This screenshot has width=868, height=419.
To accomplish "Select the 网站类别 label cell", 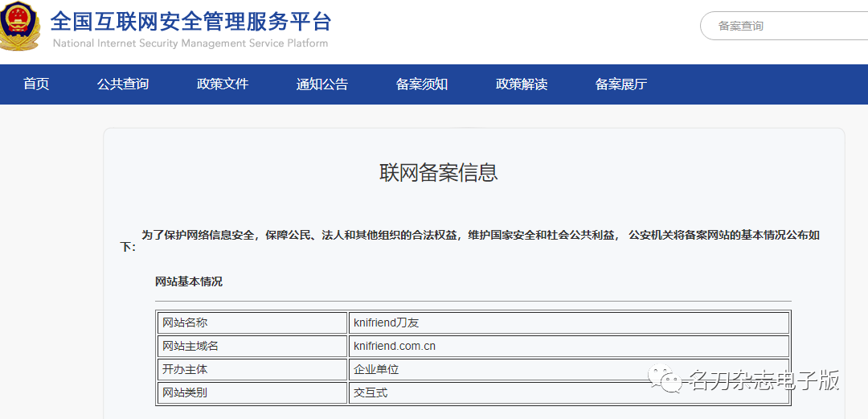I will (x=252, y=393).
